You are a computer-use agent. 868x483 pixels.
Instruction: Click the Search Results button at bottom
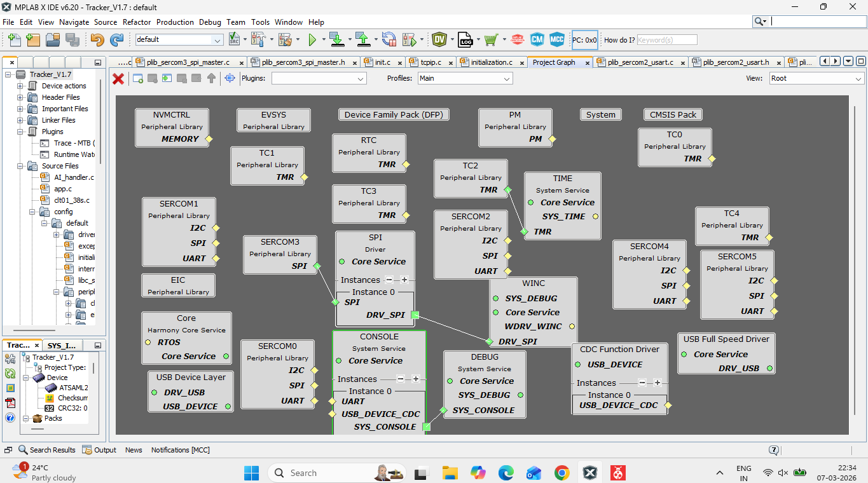47,450
